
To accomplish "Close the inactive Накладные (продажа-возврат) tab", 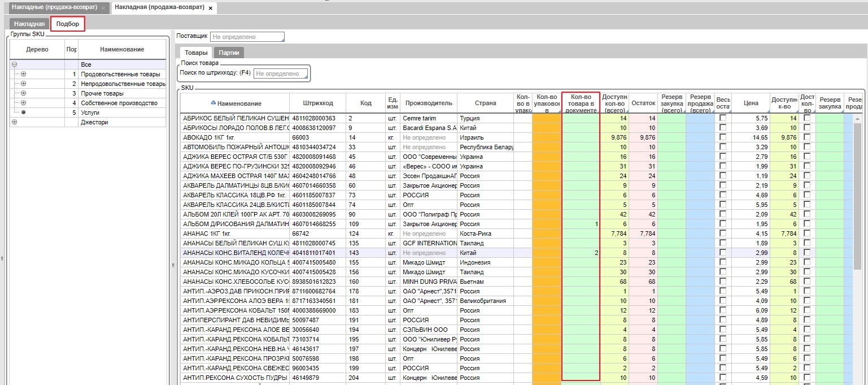I will pyautogui.click(x=103, y=8).
